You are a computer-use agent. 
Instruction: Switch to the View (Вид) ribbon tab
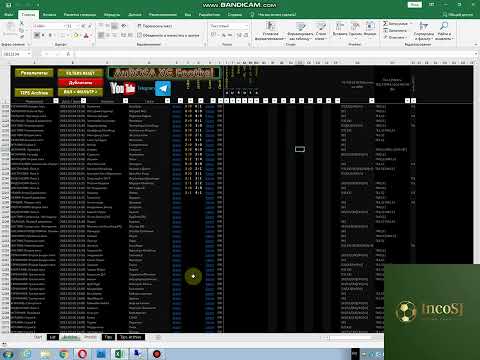tap(188, 15)
